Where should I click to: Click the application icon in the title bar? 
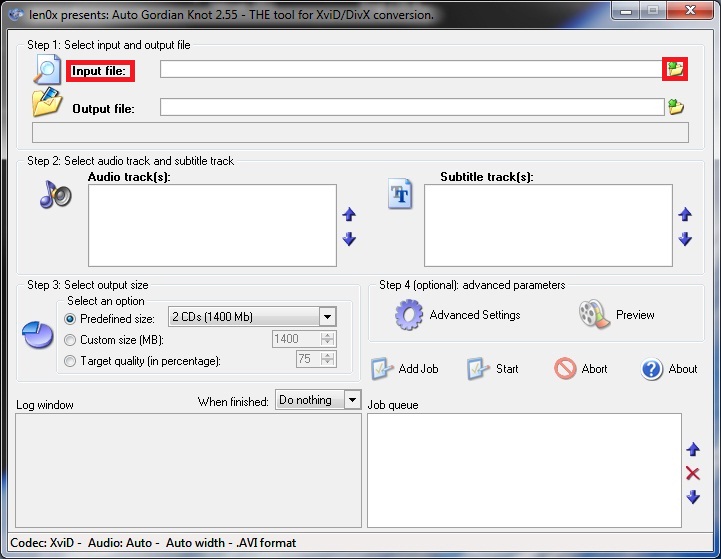point(16,14)
